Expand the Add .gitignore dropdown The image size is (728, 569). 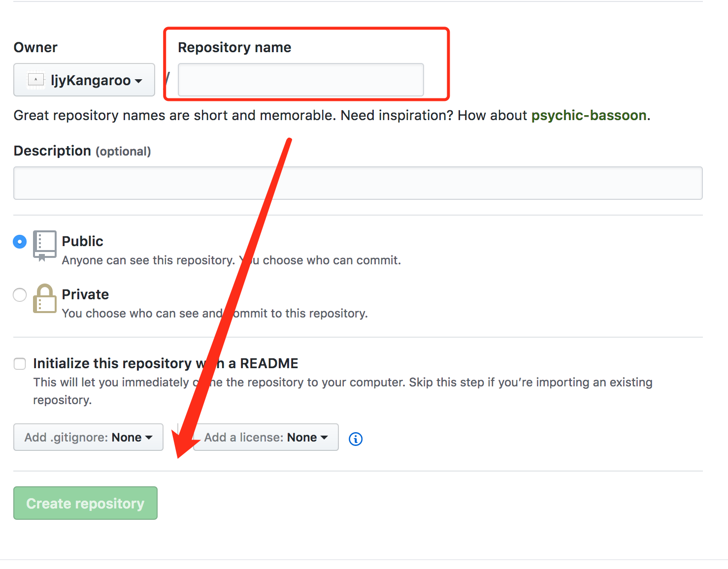(88, 437)
